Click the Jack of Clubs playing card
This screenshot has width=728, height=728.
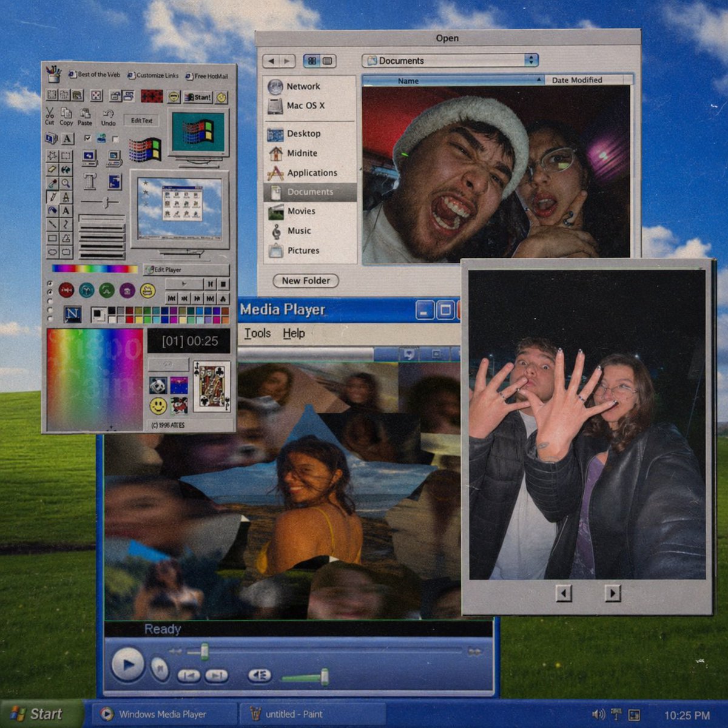click(212, 386)
